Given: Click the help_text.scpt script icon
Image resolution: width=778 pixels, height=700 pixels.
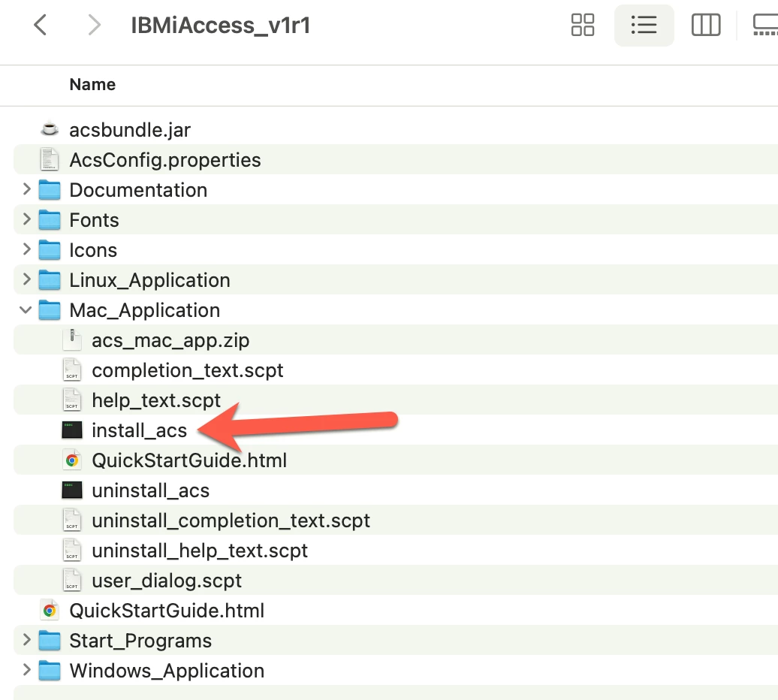Looking at the screenshot, I should pos(72,400).
